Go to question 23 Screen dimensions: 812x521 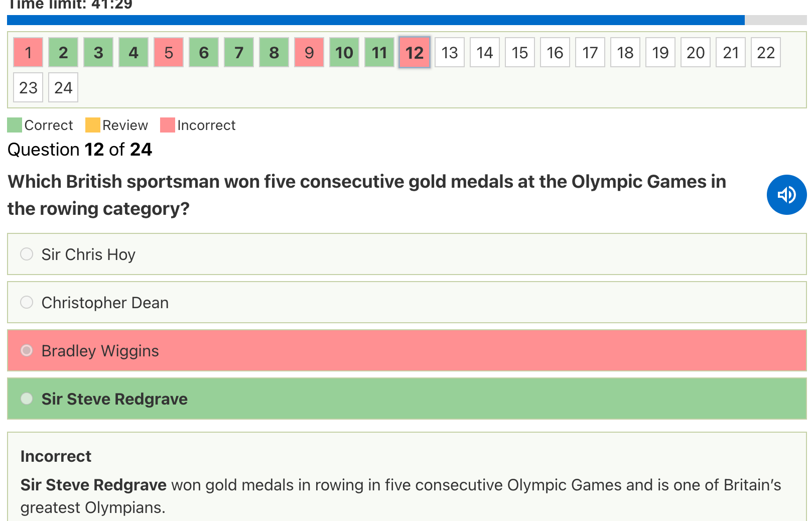pos(28,88)
